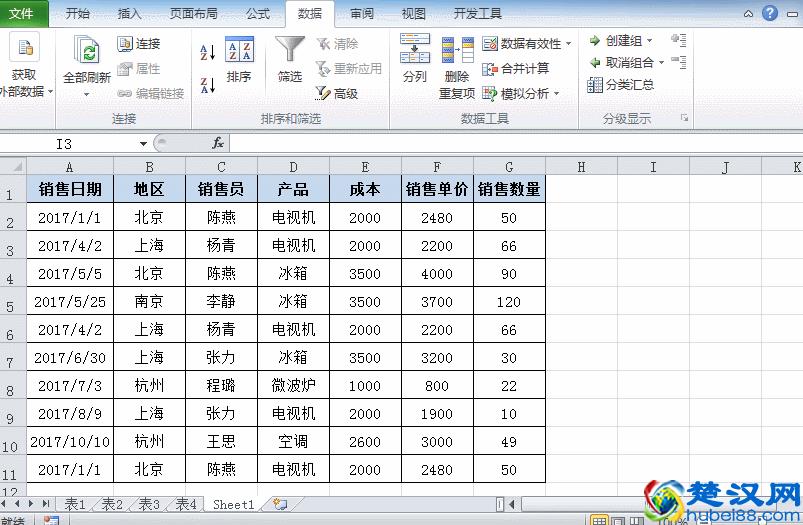Click 合并计算 consolidate
The height and width of the screenshot is (525, 803).
pos(516,68)
